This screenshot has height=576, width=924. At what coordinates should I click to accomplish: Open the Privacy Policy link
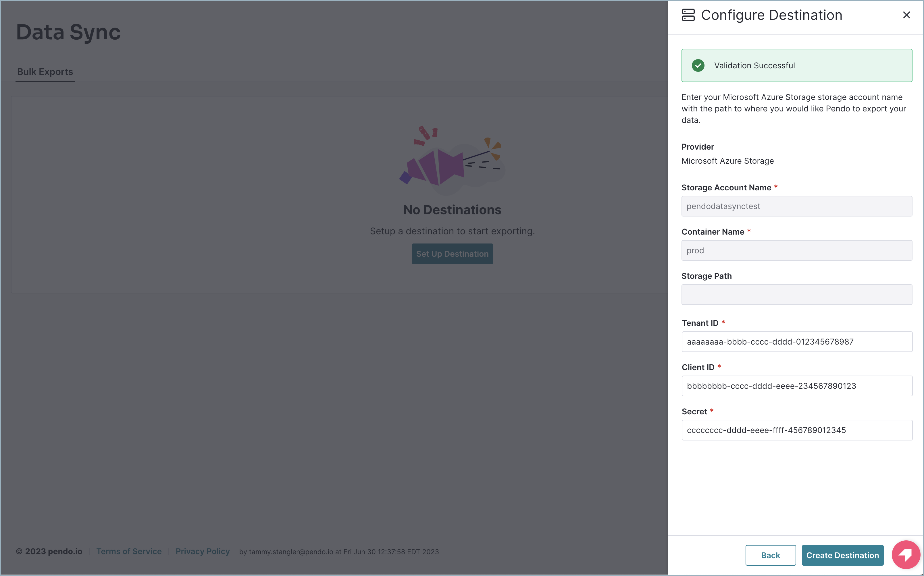[x=202, y=551]
